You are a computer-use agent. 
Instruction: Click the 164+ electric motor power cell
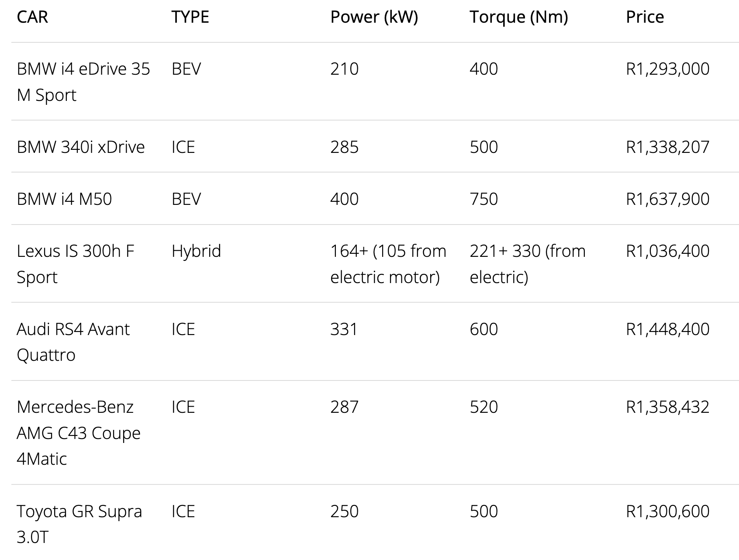point(388,264)
